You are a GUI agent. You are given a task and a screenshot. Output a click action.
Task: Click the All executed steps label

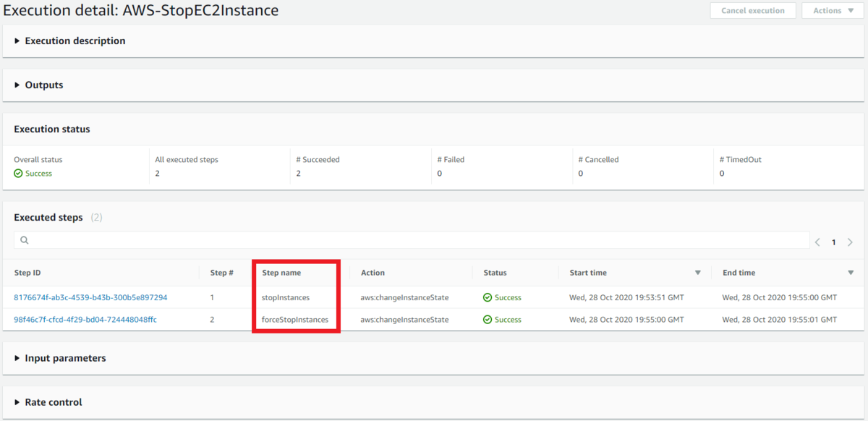pos(187,159)
